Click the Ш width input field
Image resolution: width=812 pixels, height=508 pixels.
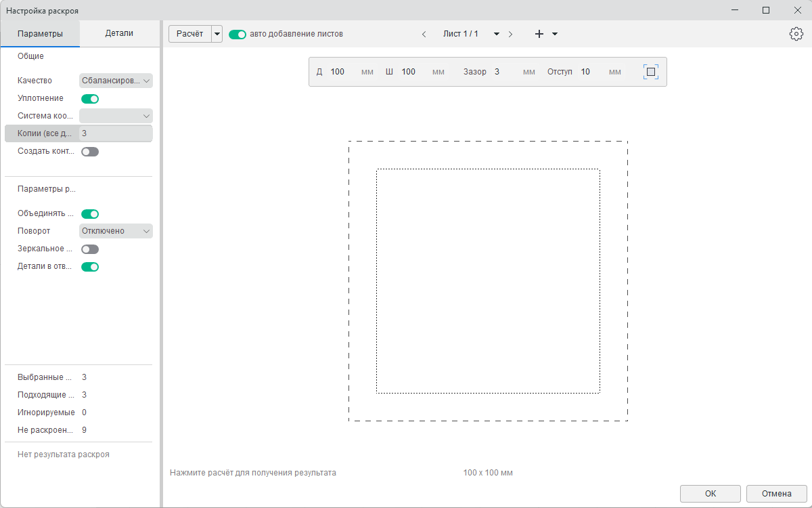click(x=414, y=72)
